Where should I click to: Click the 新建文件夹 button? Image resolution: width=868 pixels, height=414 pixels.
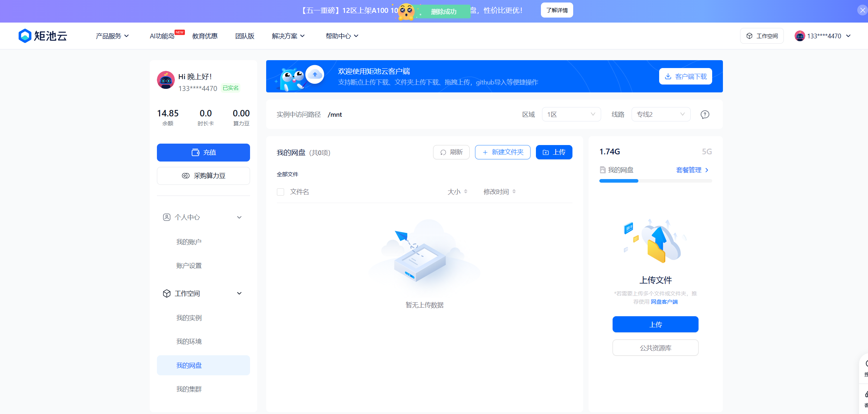tap(503, 152)
